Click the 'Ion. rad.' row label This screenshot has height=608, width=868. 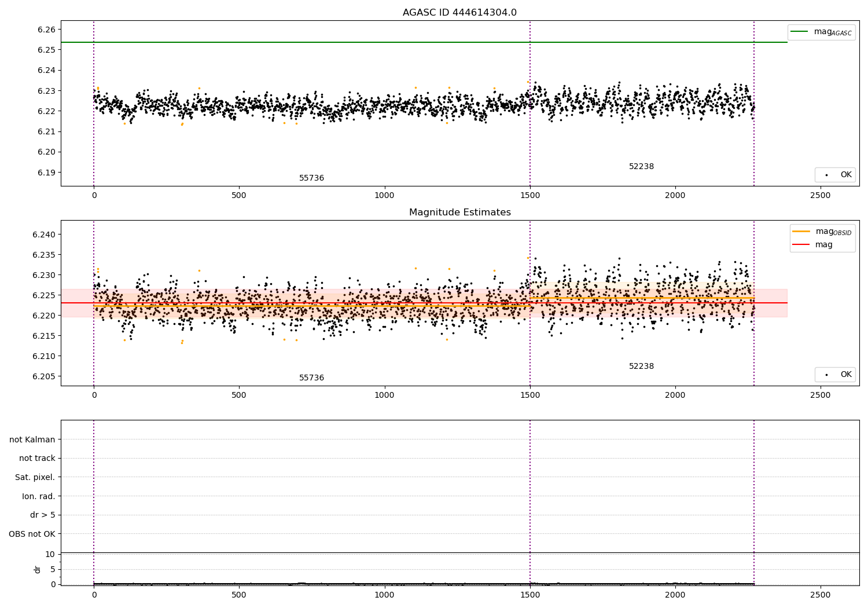coord(39,497)
